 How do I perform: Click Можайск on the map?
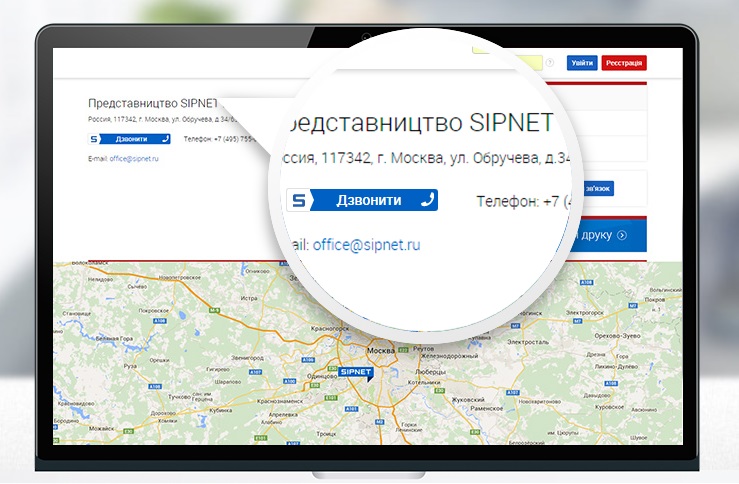pos(104,427)
